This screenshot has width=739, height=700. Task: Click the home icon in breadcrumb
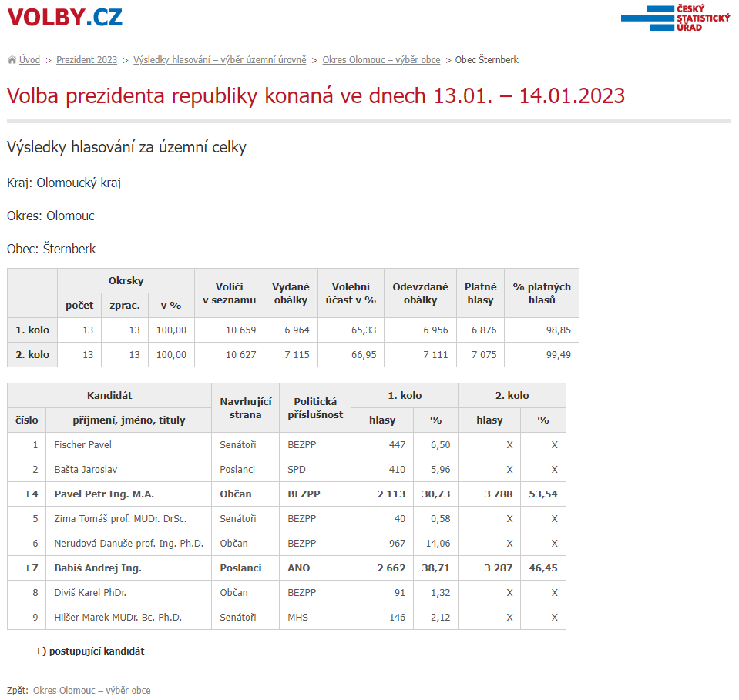click(x=12, y=60)
